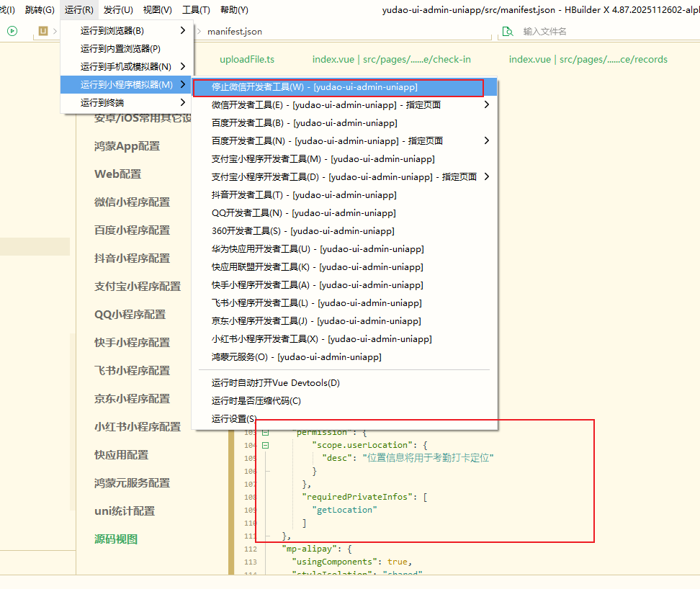Expand 运行到浏览器 submenu arrow
The image size is (700, 589).
[183, 30]
